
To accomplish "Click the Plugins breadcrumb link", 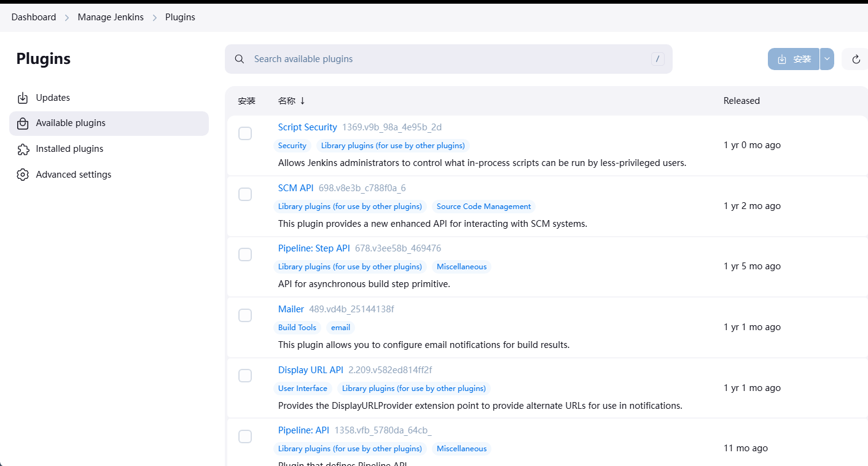I will pyautogui.click(x=180, y=17).
